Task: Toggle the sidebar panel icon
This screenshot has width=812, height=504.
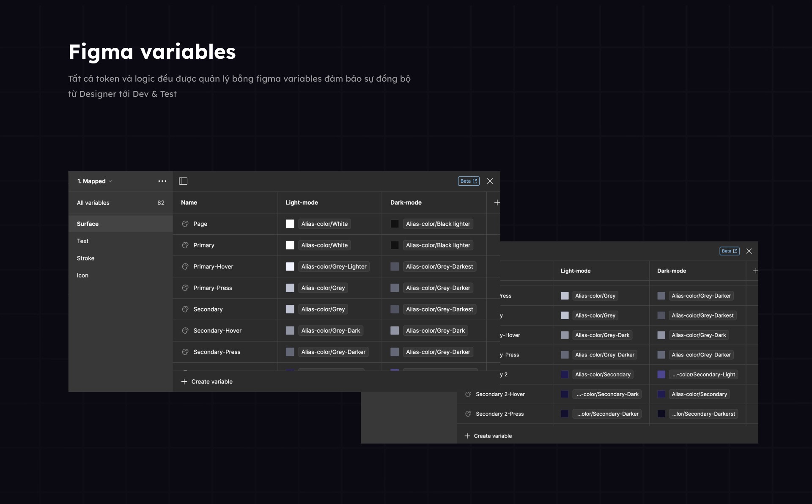Action: point(183,181)
